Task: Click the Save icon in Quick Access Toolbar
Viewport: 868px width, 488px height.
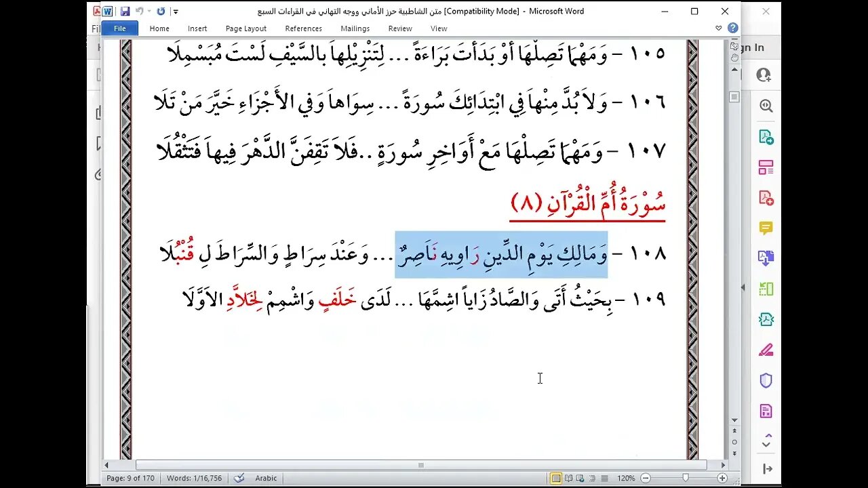Action: coord(125,12)
